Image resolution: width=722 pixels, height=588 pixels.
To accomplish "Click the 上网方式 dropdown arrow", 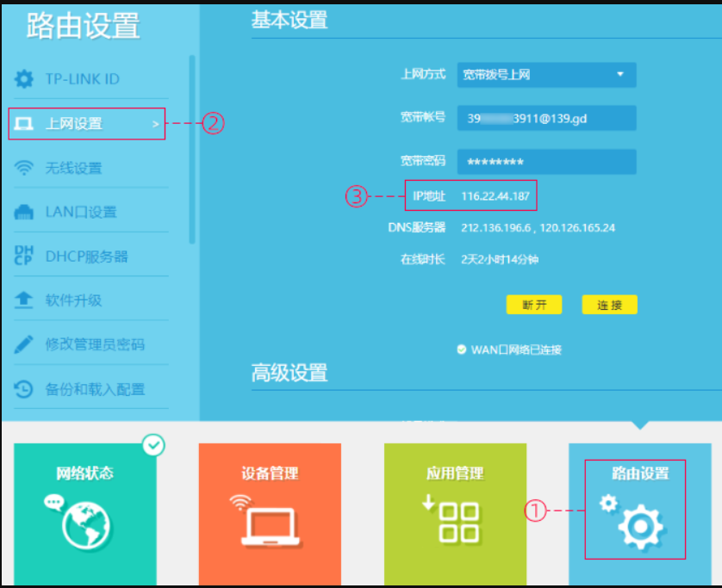I will pyautogui.click(x=620, y=74).
